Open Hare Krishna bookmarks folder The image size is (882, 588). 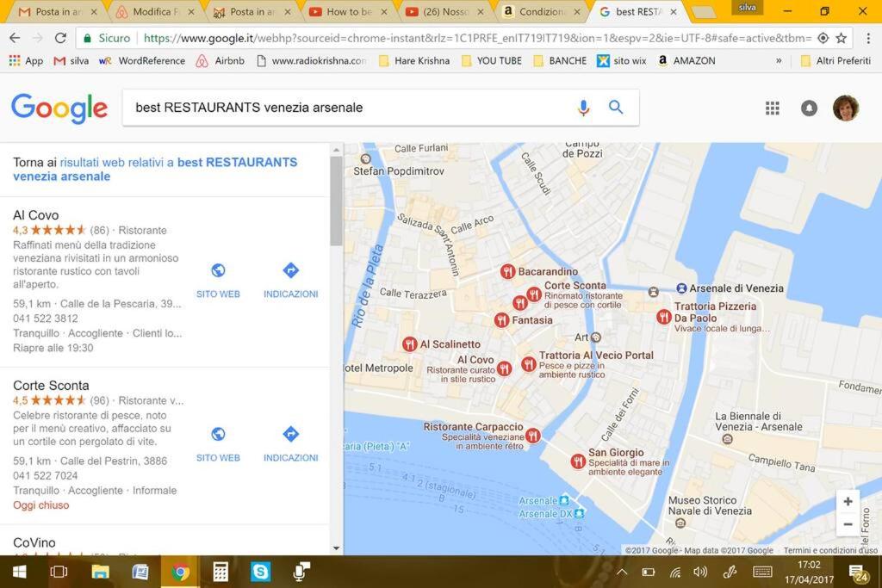click(x=414, y=61)
